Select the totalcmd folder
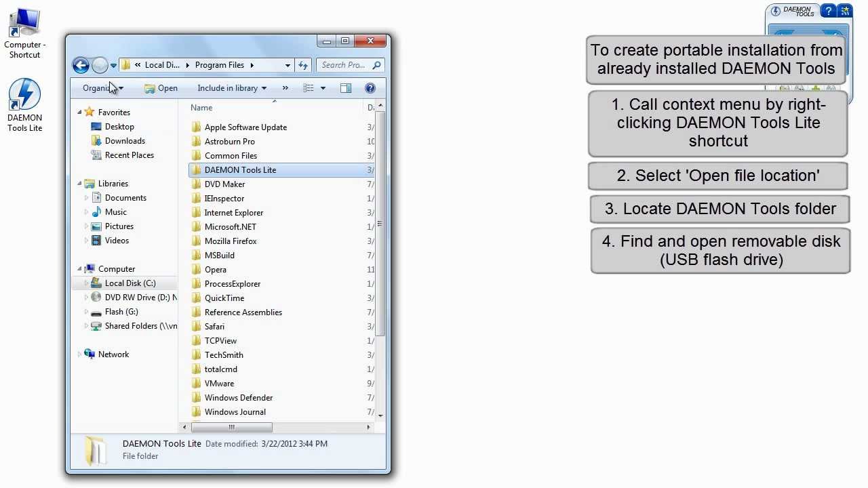The height and width of the screenshot is (488, 868). pyautogui.click(x=221, y=369)
